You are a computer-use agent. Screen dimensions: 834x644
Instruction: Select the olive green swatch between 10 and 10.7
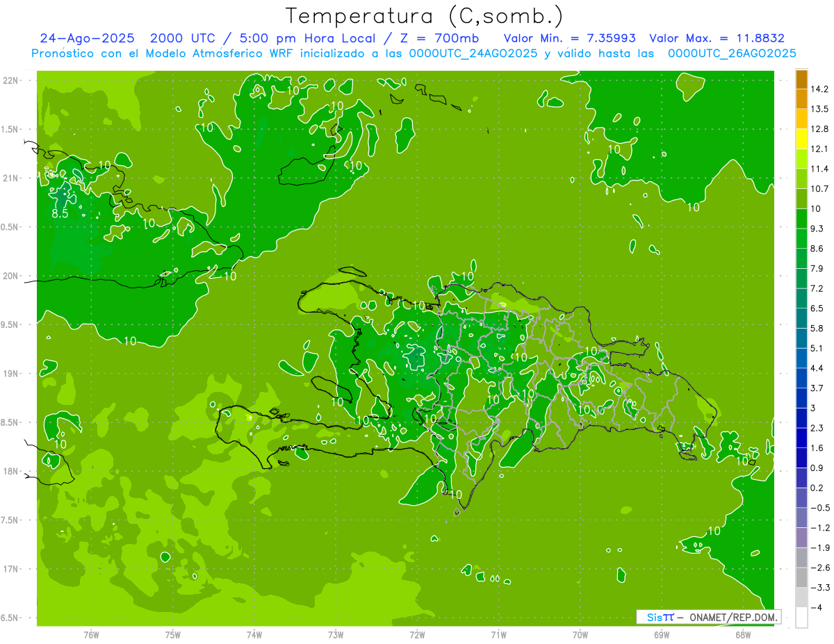(801, 199)
